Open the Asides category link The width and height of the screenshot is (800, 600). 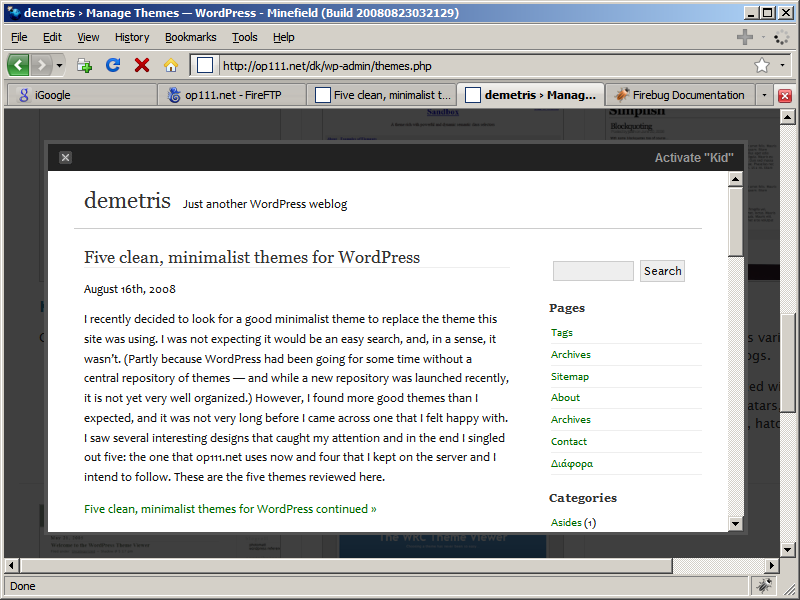(566, 522)
